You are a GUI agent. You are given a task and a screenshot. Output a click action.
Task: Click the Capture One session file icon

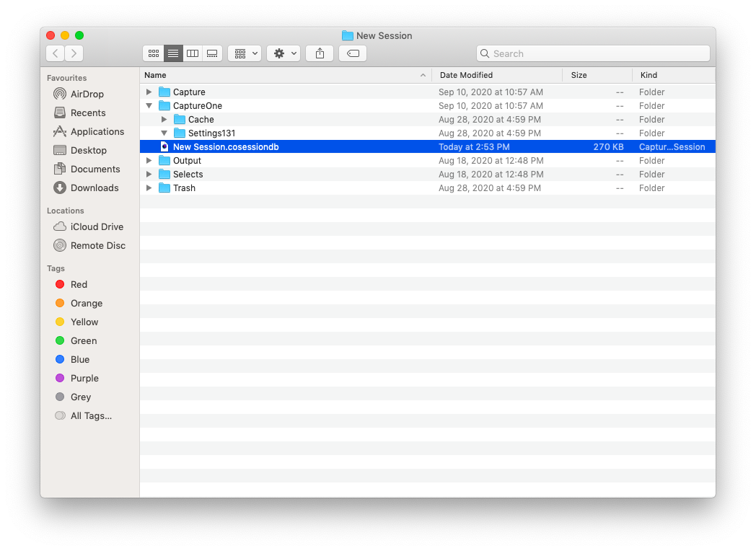[x=164, y=147]
